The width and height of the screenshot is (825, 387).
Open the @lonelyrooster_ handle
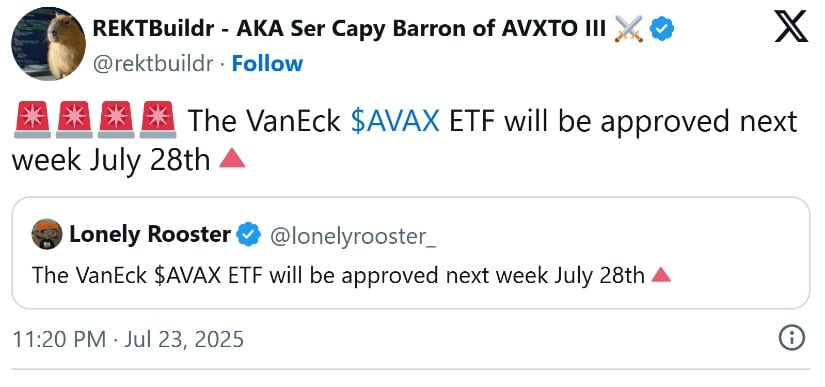(353, 236)
